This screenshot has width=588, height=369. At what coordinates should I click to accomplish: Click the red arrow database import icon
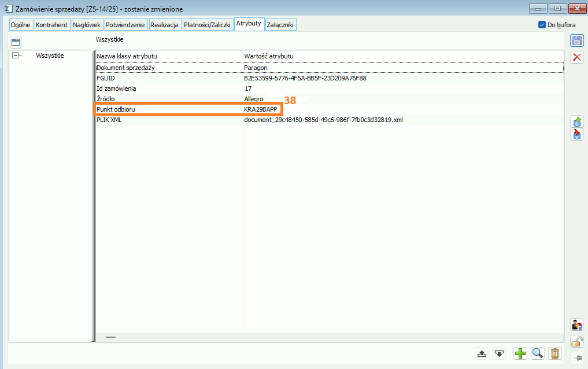(576, 135)
